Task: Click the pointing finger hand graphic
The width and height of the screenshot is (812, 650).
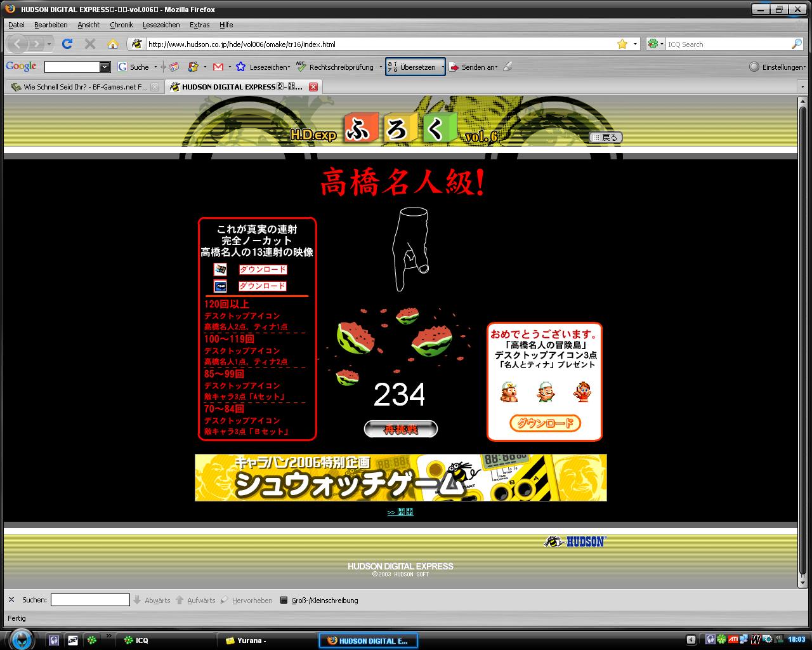Action: coord(411,249)
